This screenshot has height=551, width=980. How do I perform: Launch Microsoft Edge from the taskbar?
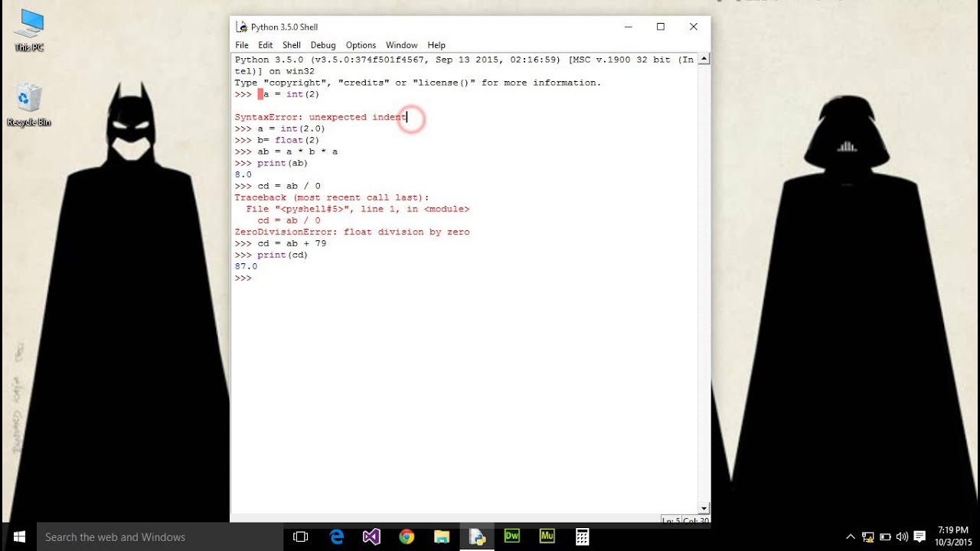pos(336,536)
